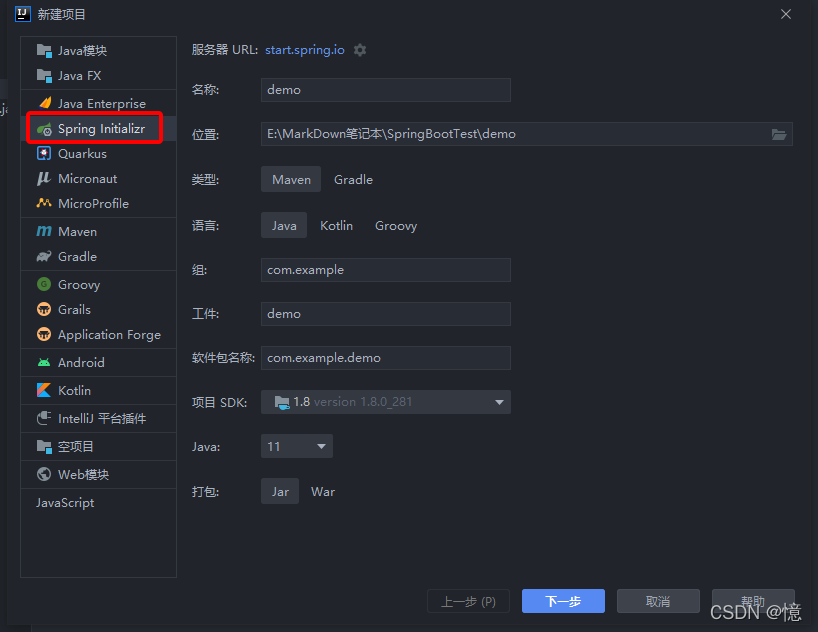The height and width of the screenshot is (632, 818).
Task: Choose War packaging
Action: 323,492
